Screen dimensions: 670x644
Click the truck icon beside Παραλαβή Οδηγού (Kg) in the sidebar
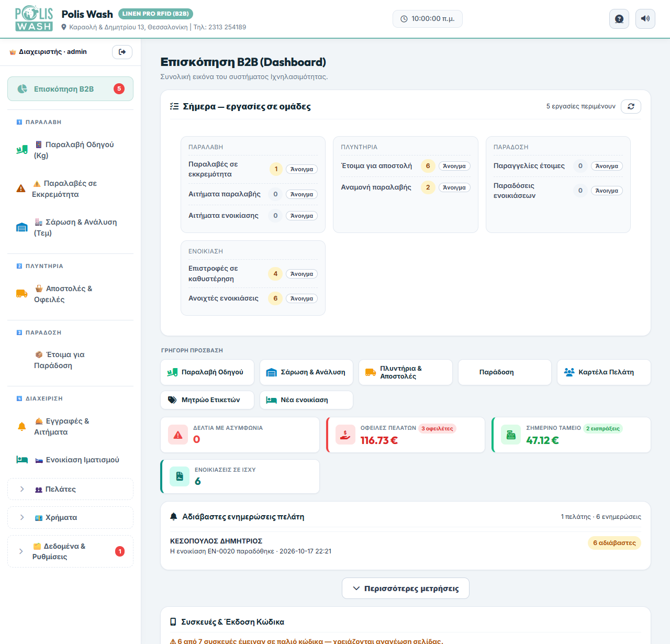[22, 150]
